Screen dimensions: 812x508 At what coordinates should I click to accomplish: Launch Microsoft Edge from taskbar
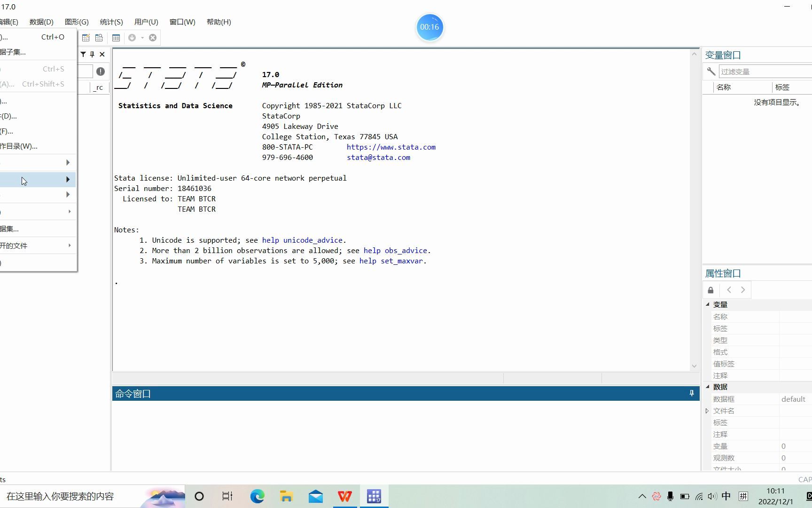pyautogui.click(x=257, y=496)
